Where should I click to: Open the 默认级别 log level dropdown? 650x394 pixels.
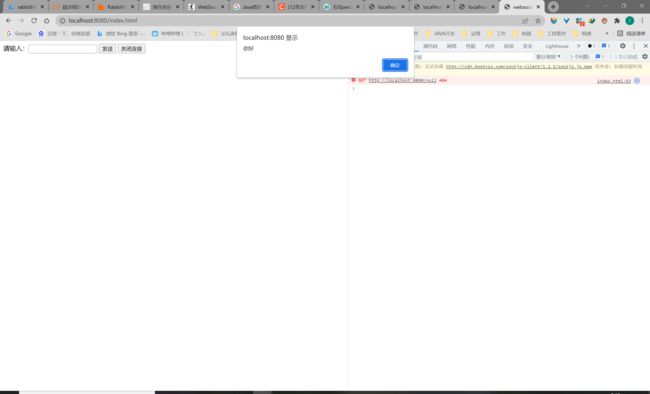548,57
